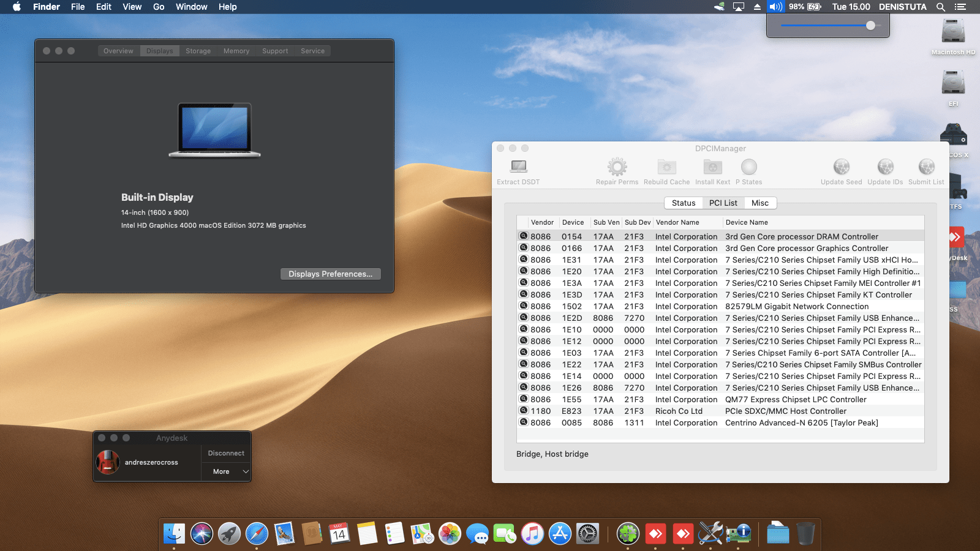Sort by Vendor Name column header
Image resolution: width=980 pixels, height=551 pixels.
pyautogui.click(x=688, y=222)
